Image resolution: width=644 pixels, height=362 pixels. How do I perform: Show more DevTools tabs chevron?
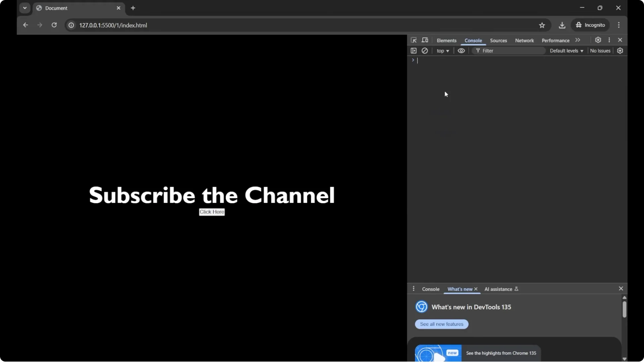[578, 40]
